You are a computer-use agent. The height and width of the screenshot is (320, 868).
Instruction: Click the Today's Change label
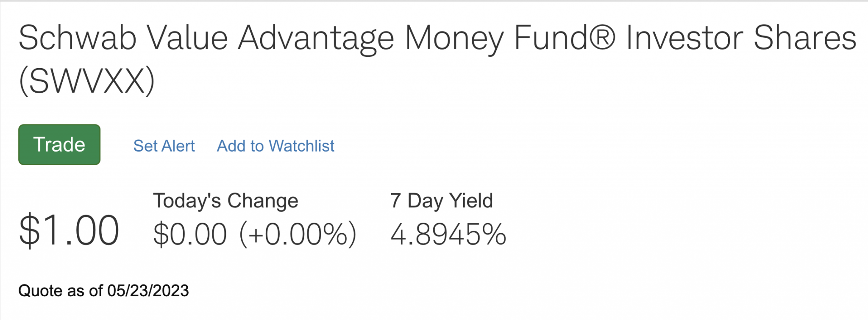point(225,201)
